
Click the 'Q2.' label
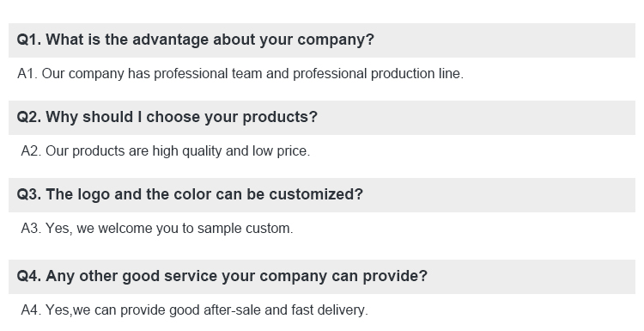29,117
